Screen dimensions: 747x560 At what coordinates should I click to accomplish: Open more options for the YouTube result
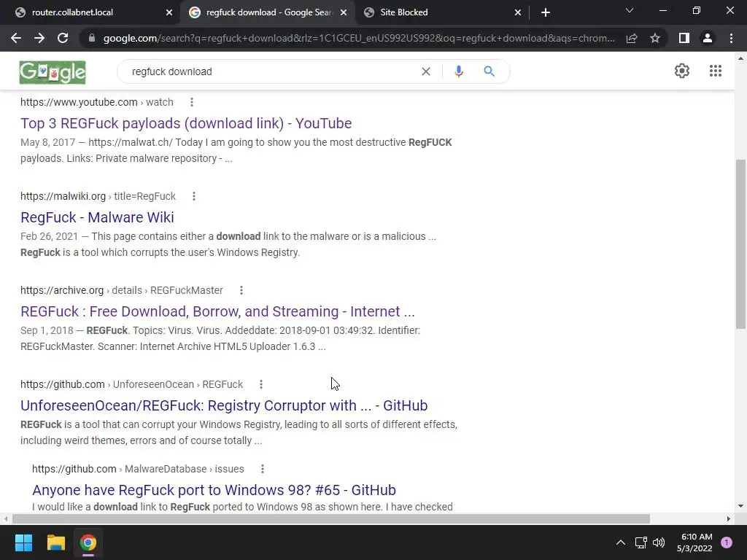point(192,102)
